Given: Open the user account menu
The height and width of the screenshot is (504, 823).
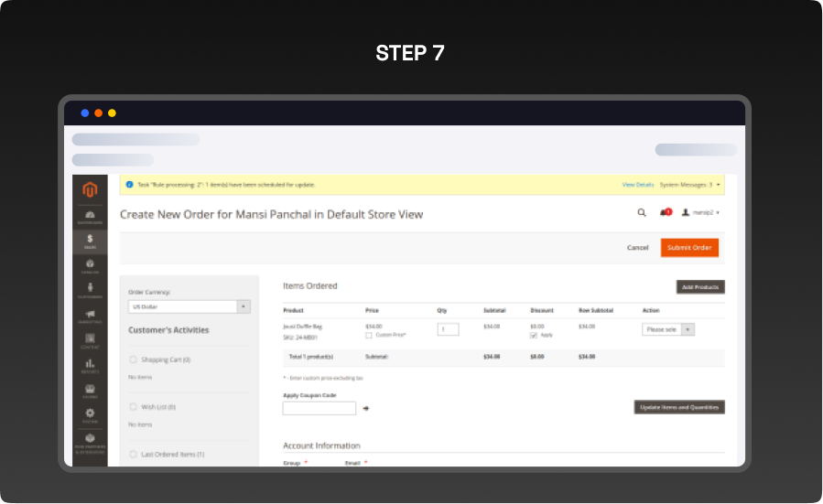Looking at the screenshot, I should pos(700,212).
